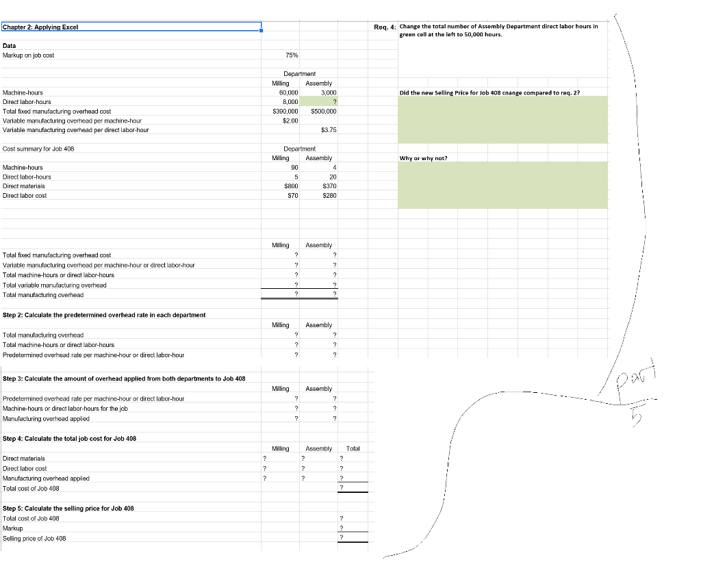Click "Total machine-hours or direct labor-hours" label above Step 2
The width and height of the screenshot is (701, 588).
click(x=58, y=275)
